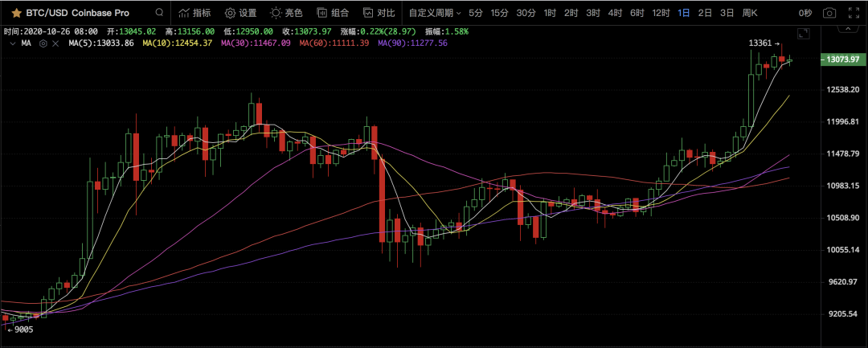Image resolution: width=868 pixels, height=348 pixels.
Task: Enter fullscreen with the four-corner icon
Action: (x=853, y=12)
